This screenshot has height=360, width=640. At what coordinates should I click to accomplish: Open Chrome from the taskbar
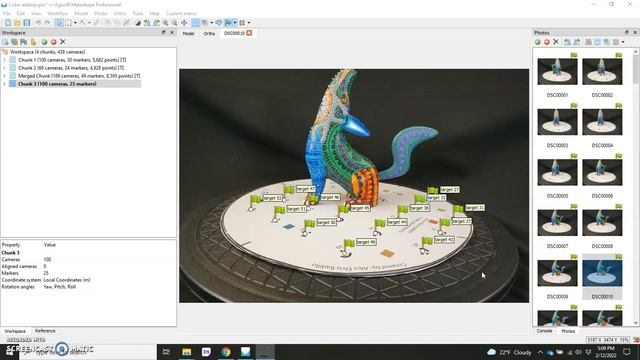pos(226,352)
